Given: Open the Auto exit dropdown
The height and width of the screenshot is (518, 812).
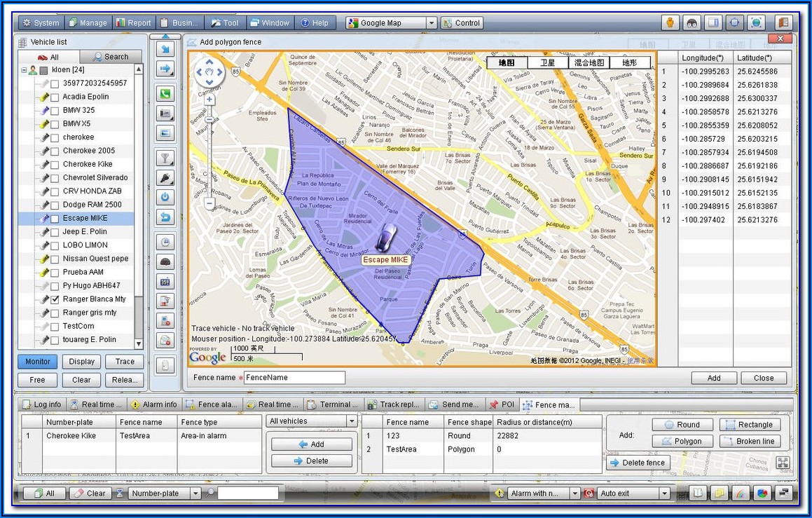Looking at the screenshot, I should (664, 493).
